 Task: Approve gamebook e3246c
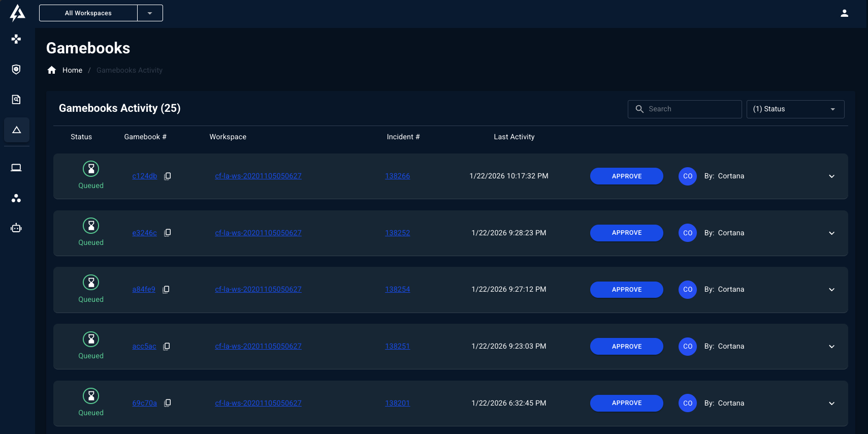coord(627,233)
